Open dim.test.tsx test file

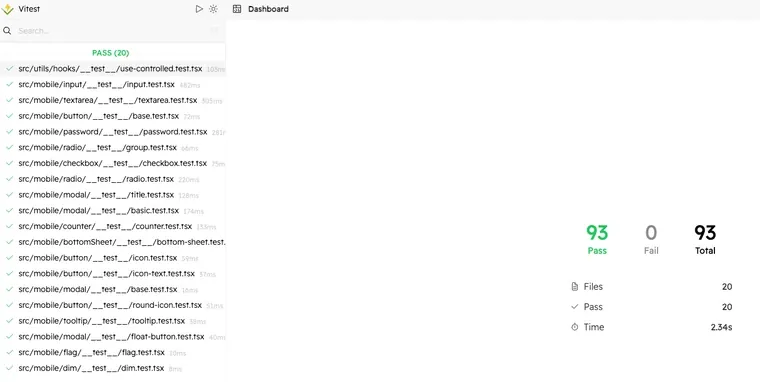click(112, 368)
